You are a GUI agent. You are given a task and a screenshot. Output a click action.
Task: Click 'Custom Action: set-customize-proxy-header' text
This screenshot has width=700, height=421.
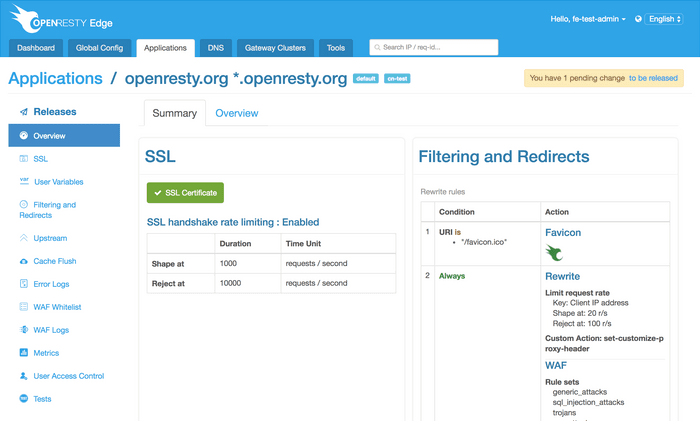tap(604, 343)
